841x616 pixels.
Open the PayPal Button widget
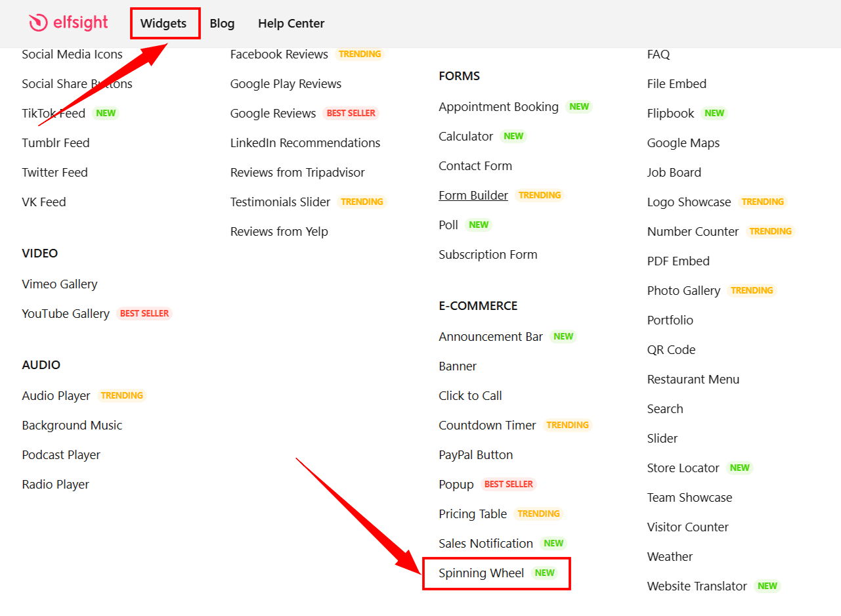point(476,455)
